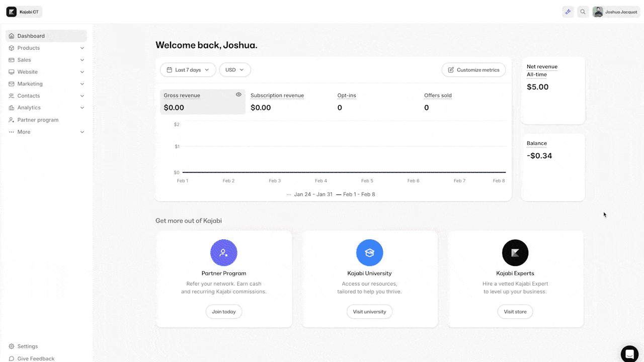Click the Welcome back, Joshua heading
Image resolution: width=644 pixels, height=362 pixels.
tap(206, 45)
